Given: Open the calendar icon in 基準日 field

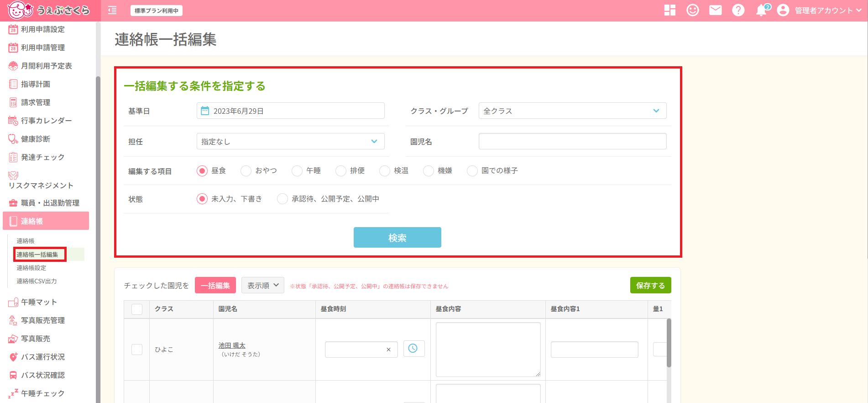Looking at the screenshot, I should [205, 111].
